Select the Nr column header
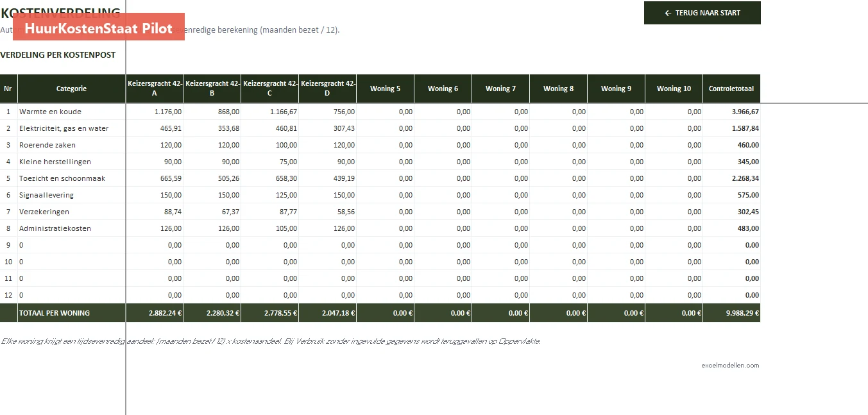 click(x=8, y=89)
